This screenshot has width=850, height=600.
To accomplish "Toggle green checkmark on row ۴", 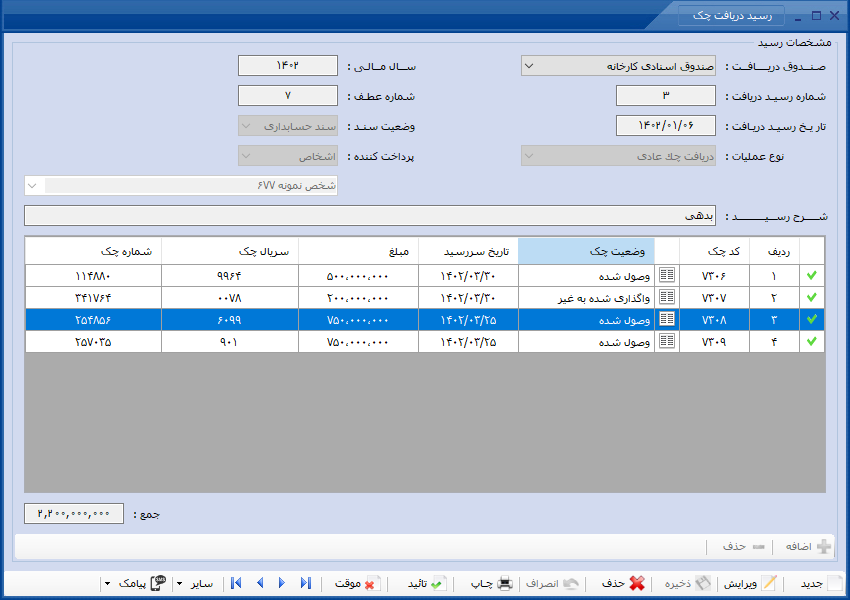I will tap(812, 341).
